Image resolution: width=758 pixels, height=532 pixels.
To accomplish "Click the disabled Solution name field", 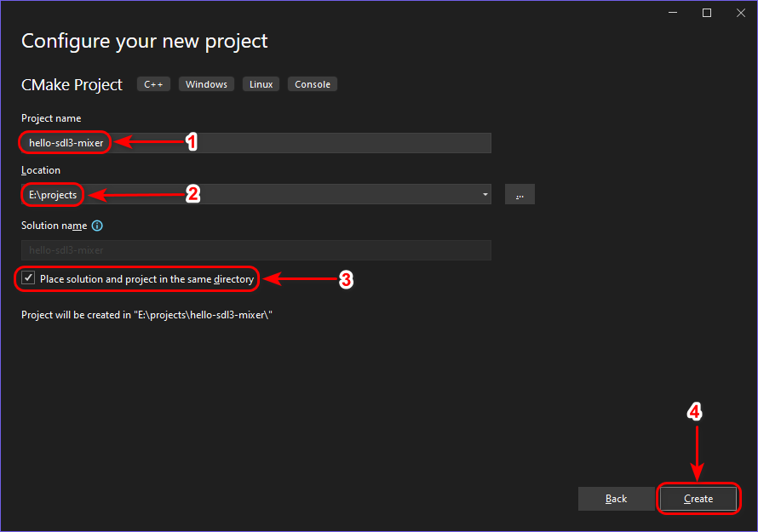I will (256, 250).
